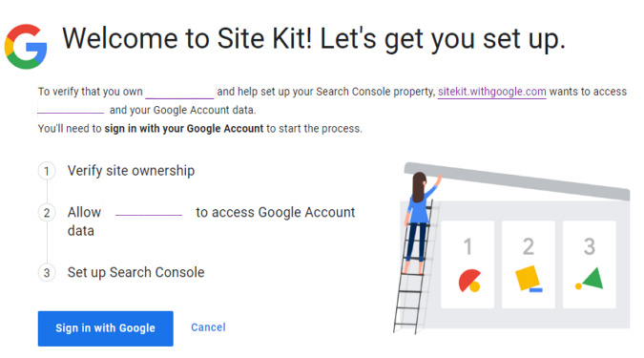Click the red semicircle shape in card 1
The width and height of the screenshot is (644, 358).
pyautogui.click(x=469, y=281)
